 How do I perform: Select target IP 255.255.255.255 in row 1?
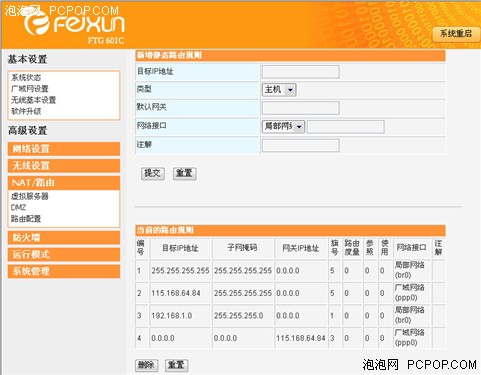pyautogui.click(x=180, y=271)
